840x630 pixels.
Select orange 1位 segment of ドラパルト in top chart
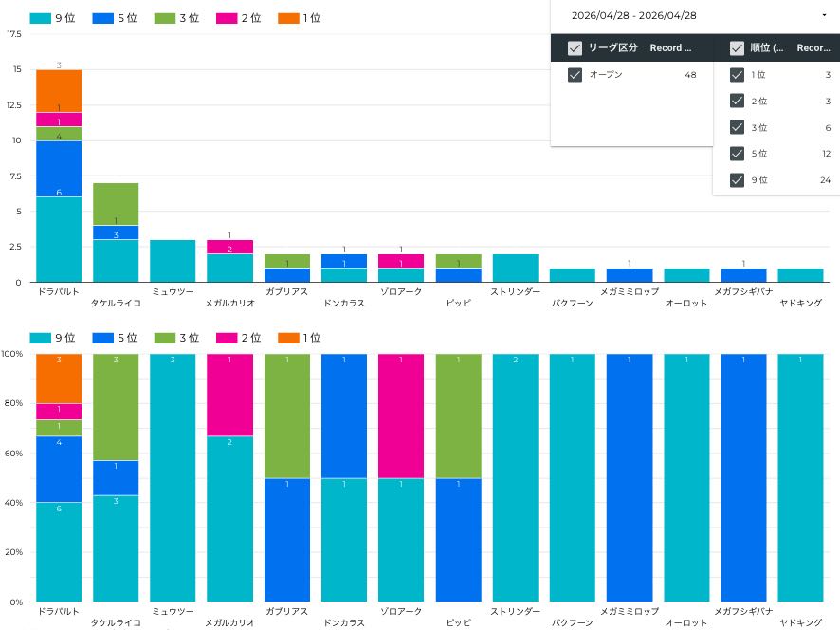[x=59, y=90]
